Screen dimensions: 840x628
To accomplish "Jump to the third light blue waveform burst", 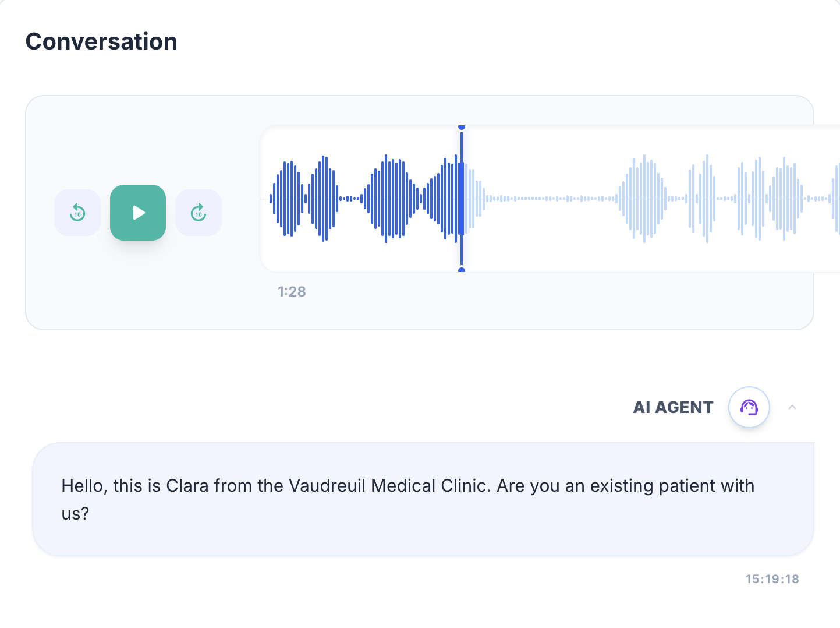I will 768,199.
